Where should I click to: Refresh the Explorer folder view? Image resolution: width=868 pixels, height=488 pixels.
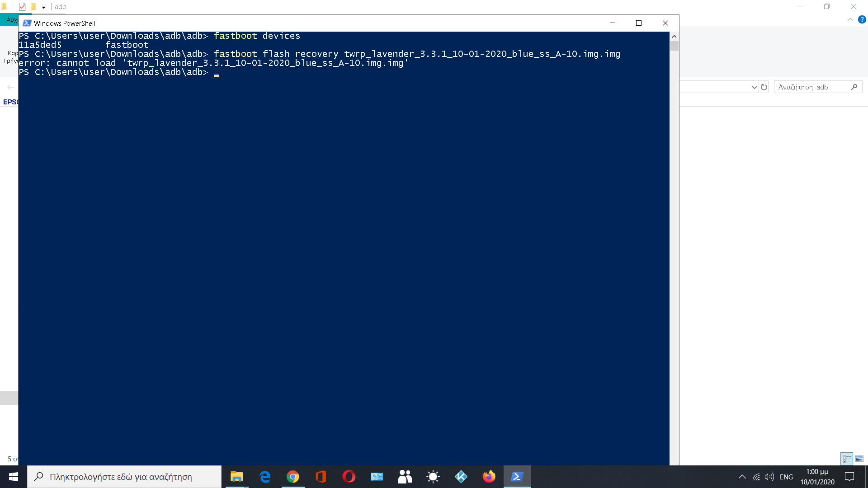[x=764, y=87]
